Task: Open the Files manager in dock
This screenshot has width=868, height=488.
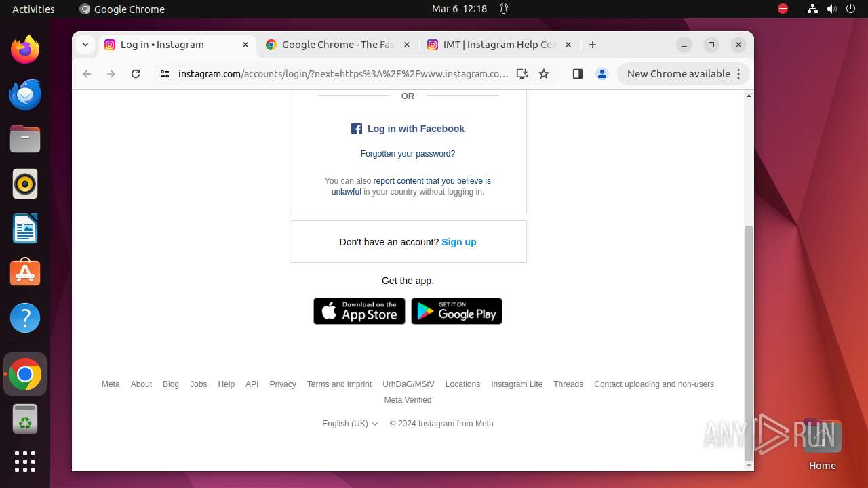Action: click(25, 139)
